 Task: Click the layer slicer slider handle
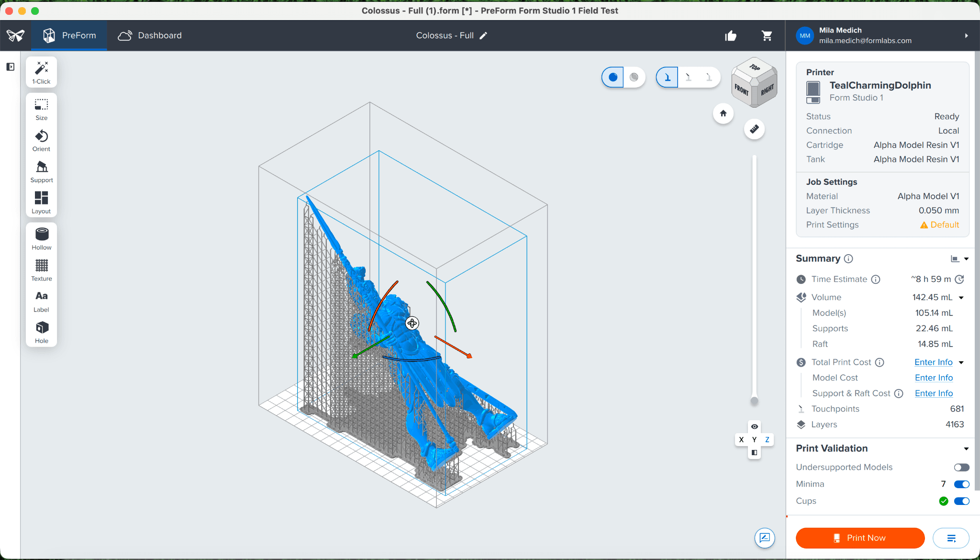754,401
